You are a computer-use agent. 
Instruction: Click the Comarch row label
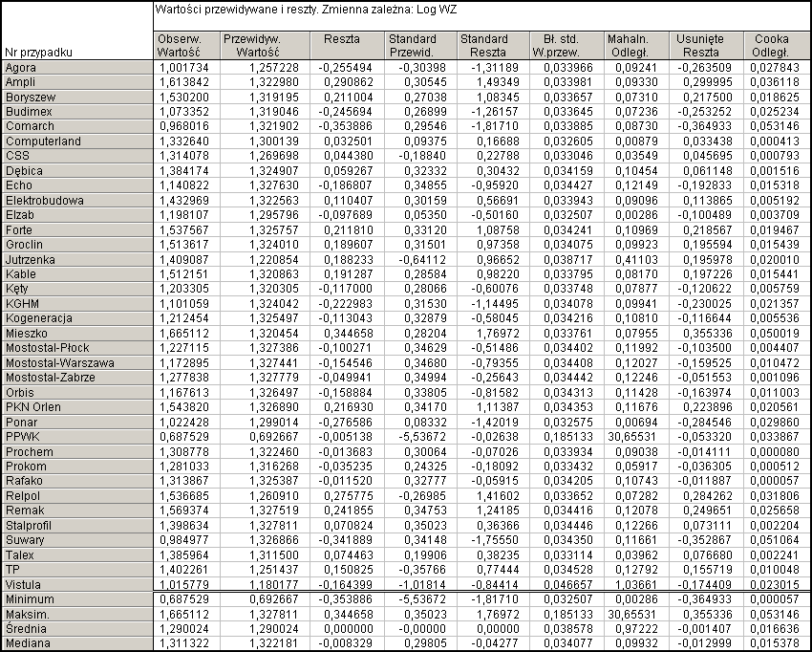tap(77, 126)
